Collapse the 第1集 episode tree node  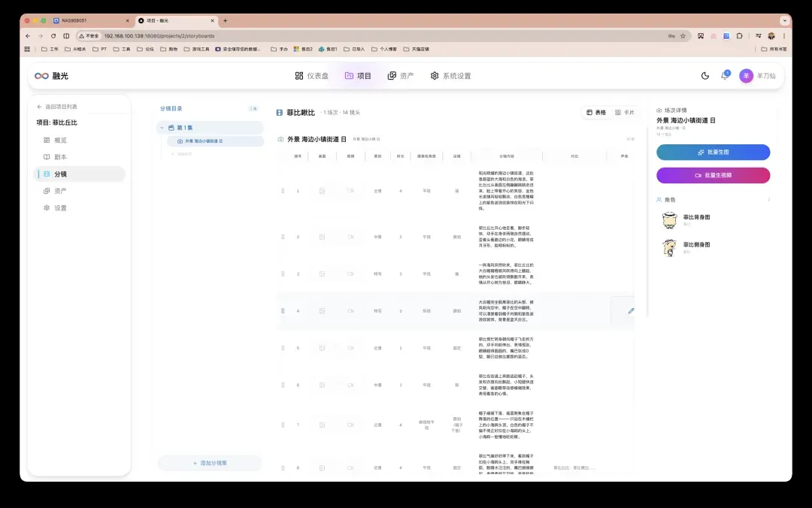click(162, 128)
